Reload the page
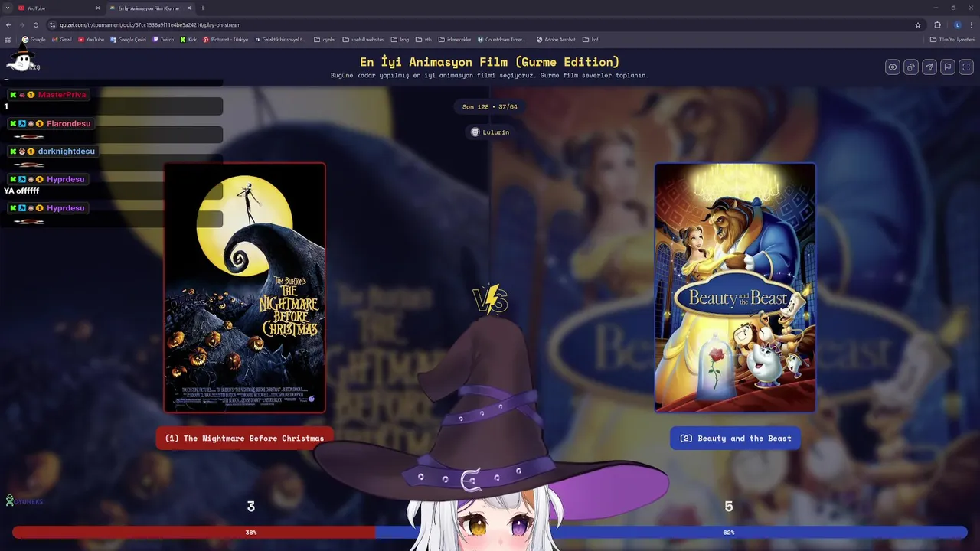The width and height of the screenshot is (980, 551). (x=35, y=24)
